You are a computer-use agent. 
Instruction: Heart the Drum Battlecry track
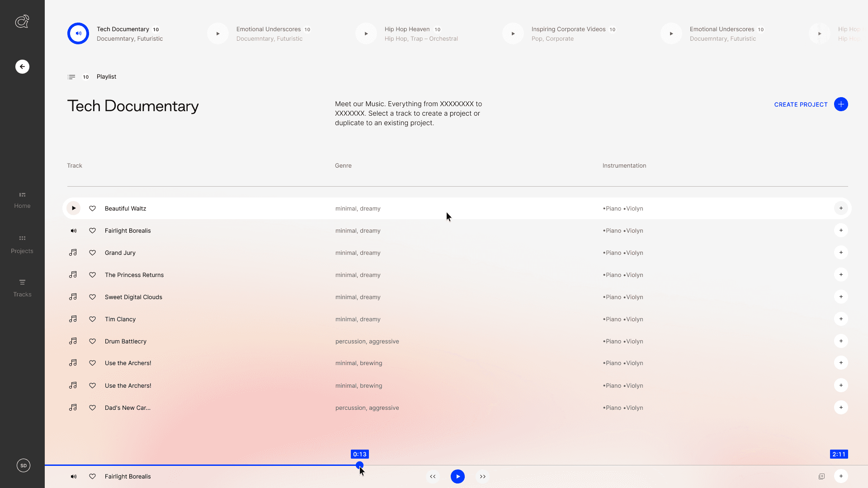click(x=92, y=342)
